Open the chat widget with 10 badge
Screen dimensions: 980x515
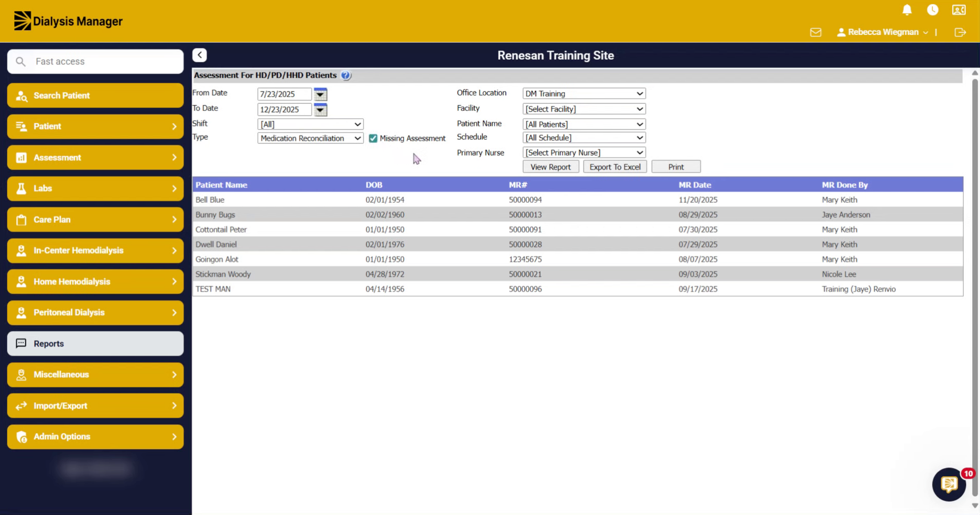coord(949,484)
